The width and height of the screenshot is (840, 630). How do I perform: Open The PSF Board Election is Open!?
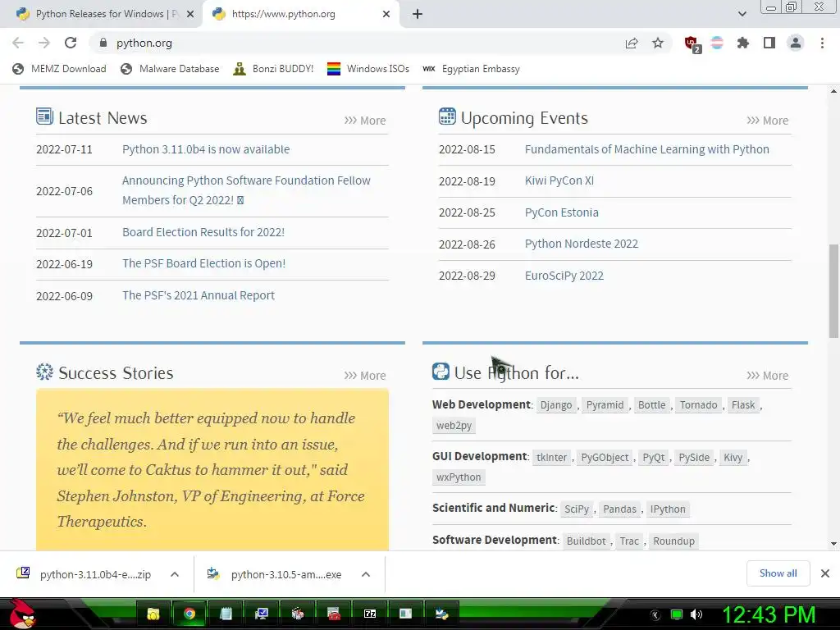[x=203, y=263]
